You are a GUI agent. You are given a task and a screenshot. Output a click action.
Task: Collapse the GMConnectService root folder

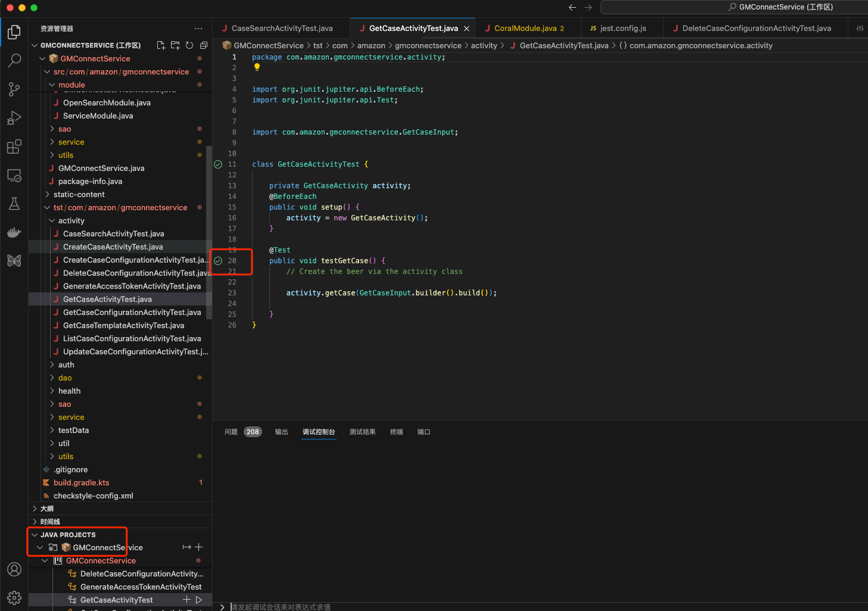pyautogui.click(x=42, y=58)
